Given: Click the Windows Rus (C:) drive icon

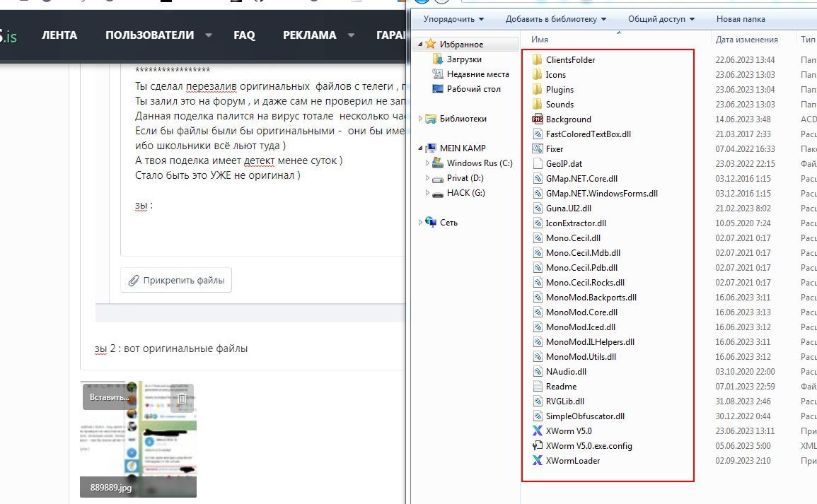Looking at the screenshot, I should (438, 163).
